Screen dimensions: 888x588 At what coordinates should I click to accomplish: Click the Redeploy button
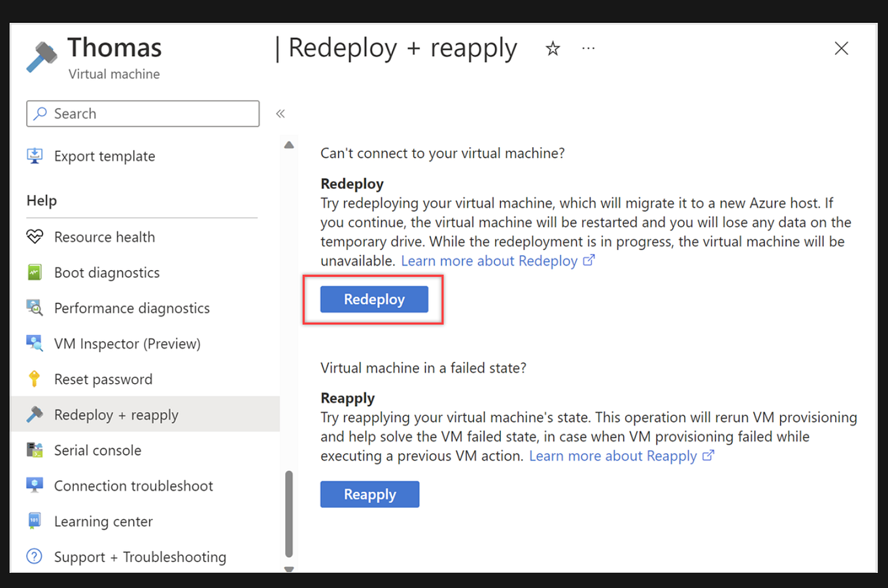[373, 299]
